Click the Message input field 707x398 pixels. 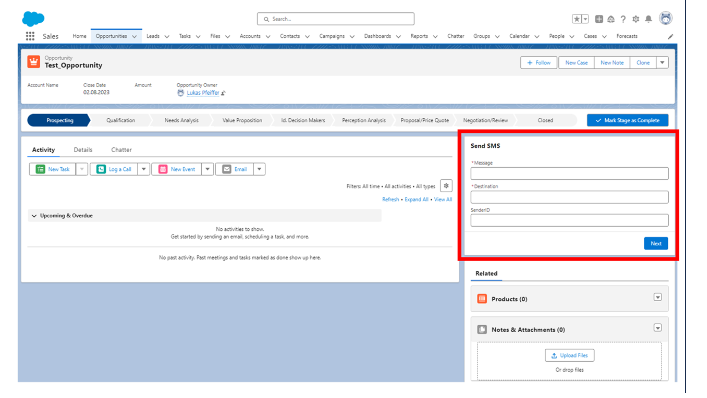pyautogui.click(x=569, y=174)
